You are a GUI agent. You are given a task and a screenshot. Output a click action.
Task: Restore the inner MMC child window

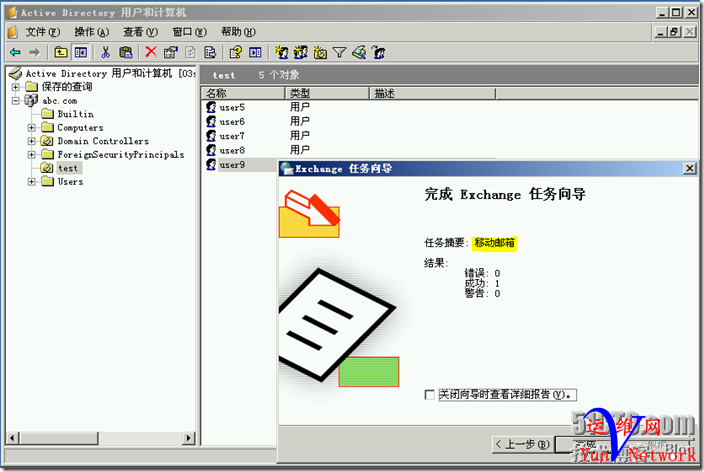pyautogui.click(x=673, y=32)
